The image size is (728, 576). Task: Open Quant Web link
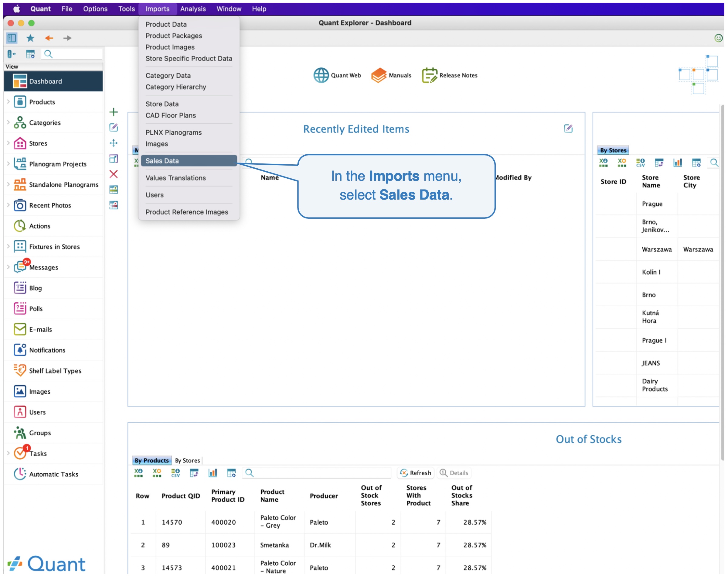337,75
